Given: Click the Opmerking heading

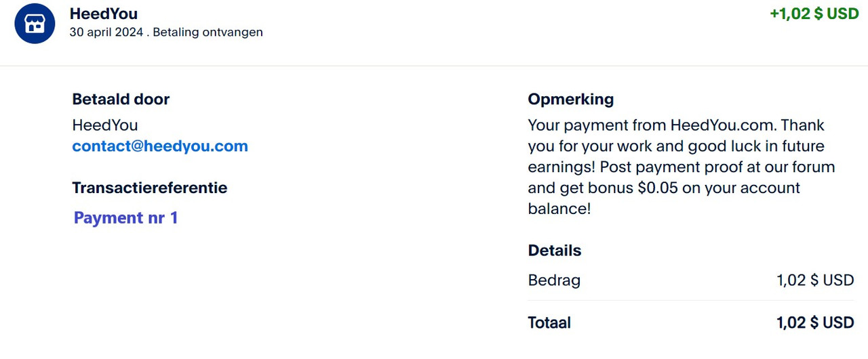Looking at the screenshot, I should point(571,100).
